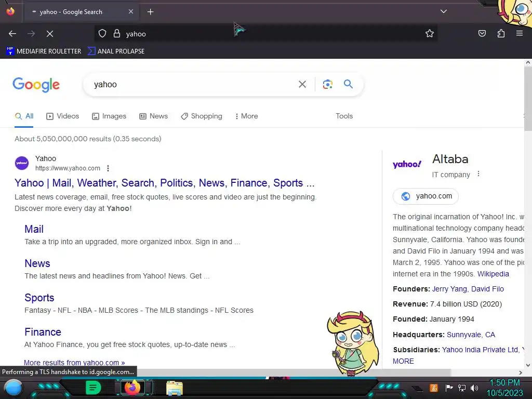Switch to the News search tab
The height and width of the screenshot is (399, 532).
click(154, 116)
